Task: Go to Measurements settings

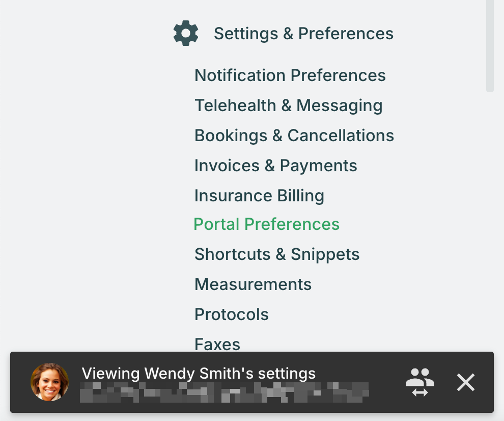Action: (253, 284)
